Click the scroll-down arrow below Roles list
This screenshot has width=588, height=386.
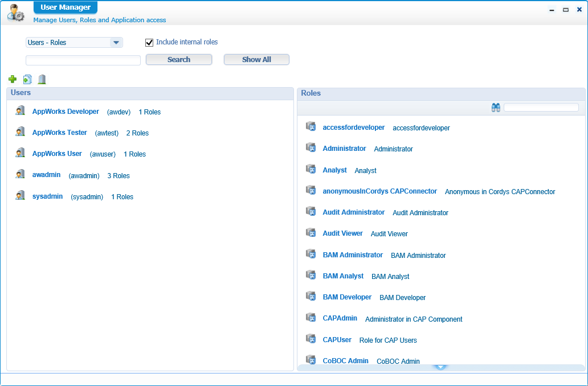(x=440, y=367)
